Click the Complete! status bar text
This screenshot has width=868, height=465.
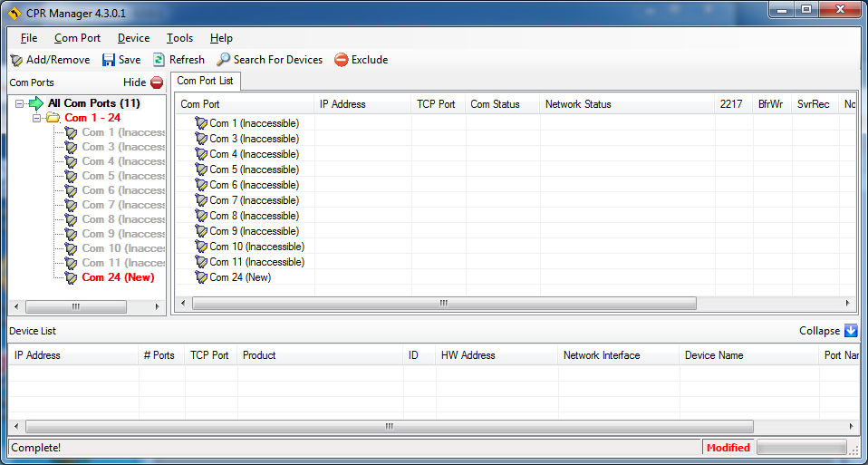36,447
